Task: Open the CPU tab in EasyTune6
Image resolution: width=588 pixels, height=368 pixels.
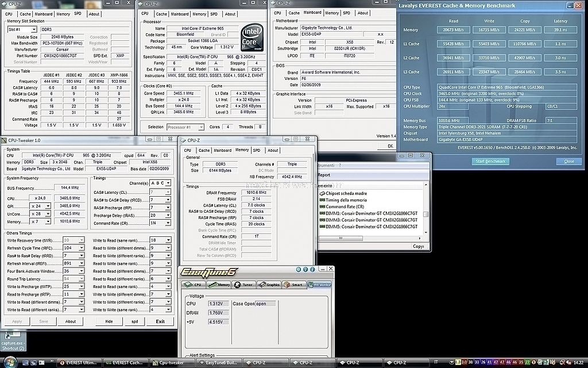Action: [194, 285]
